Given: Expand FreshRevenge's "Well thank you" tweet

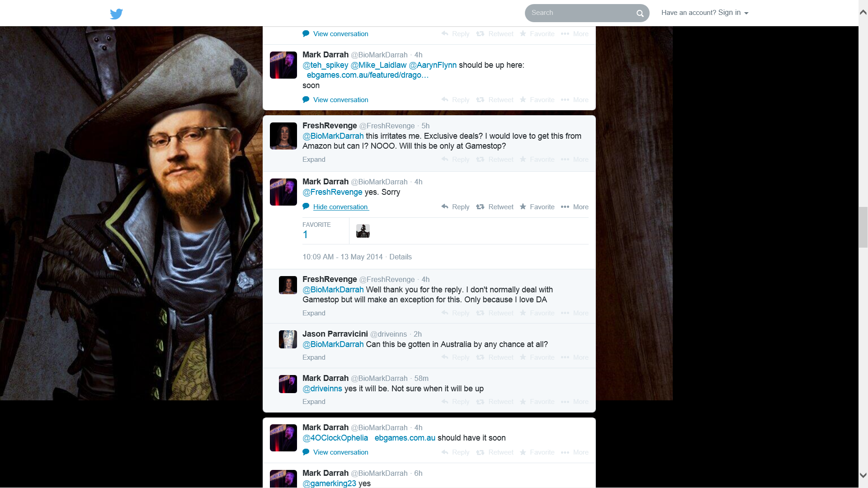Looking at the screenshot, I should coord(314,313).
